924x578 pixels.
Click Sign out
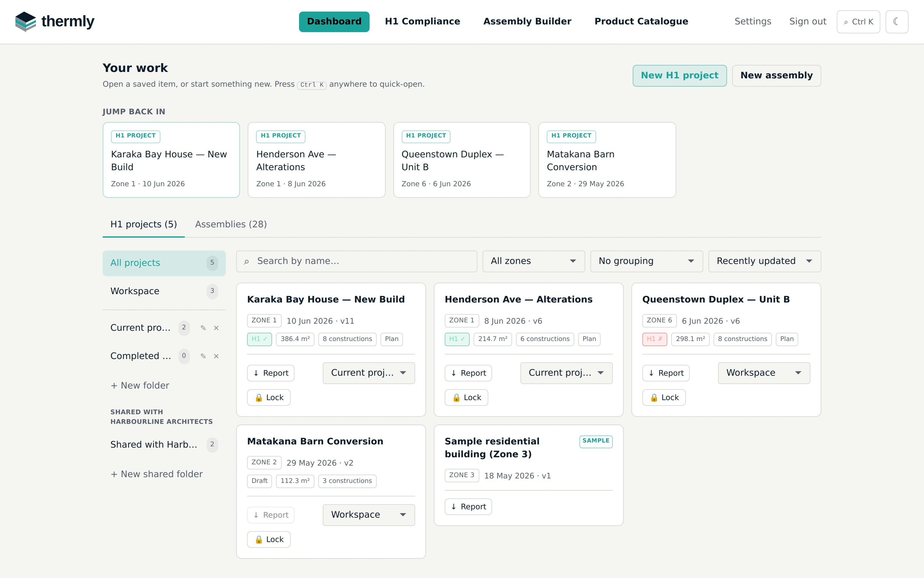[x=808, y=22]
